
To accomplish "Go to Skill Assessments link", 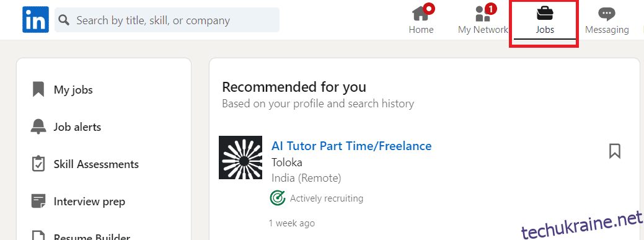I will (x=96, y=164).
